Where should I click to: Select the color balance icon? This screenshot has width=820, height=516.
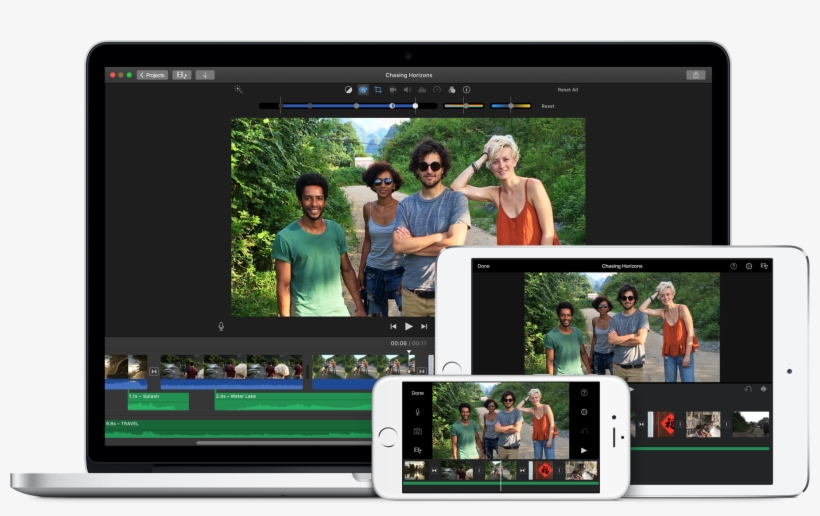coord(349,89)
